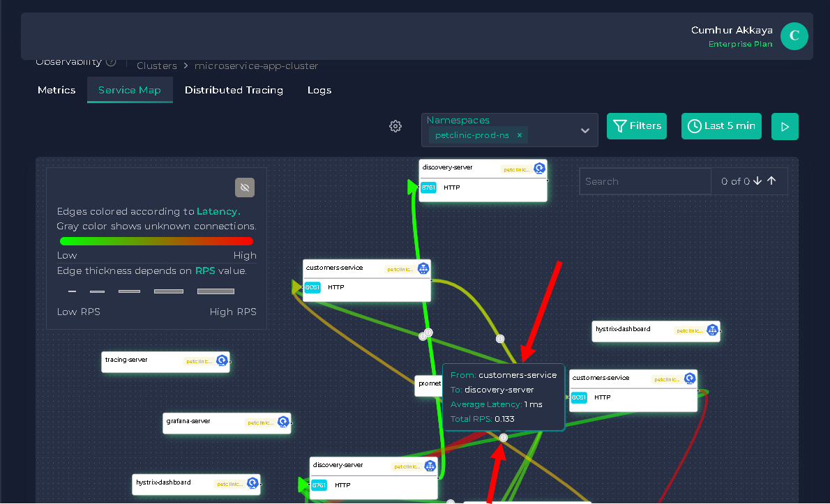Open the Distributed Tracing tab
This screenshot has width=830, height=504.
(x=234, y=90)
